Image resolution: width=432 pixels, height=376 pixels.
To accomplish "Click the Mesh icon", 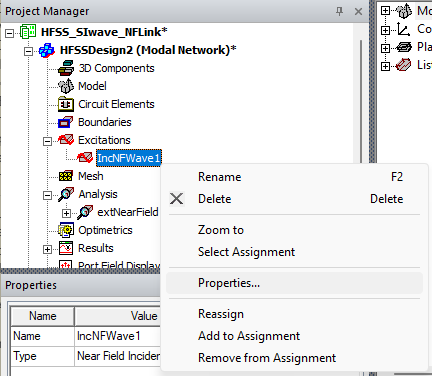I will [66, 176].
